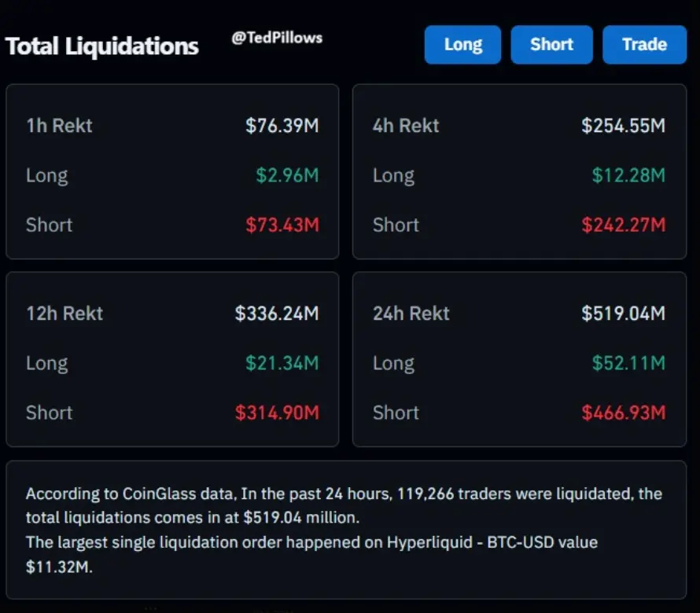Click the $336.24M 12h total value
This screenshot has height=613, width=700.
pyautogui.click(x=277, y=314)
